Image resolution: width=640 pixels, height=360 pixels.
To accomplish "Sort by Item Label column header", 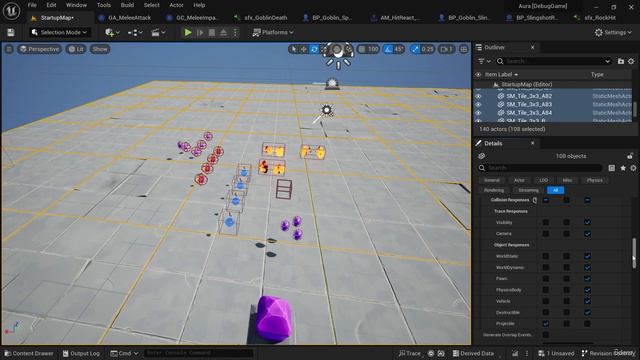I will (501, 75).
